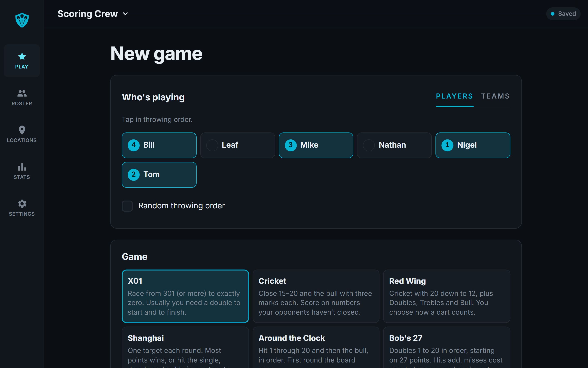This screenshot has width=588, height=368.
Task: Enable Random throwing order checkbox
Action: [x=127, y=206]
